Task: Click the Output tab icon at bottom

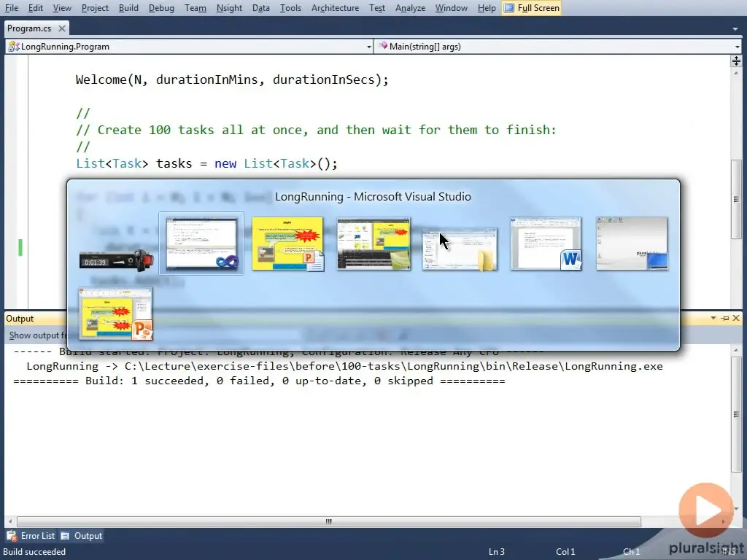Action: click(x=65, y=536)
